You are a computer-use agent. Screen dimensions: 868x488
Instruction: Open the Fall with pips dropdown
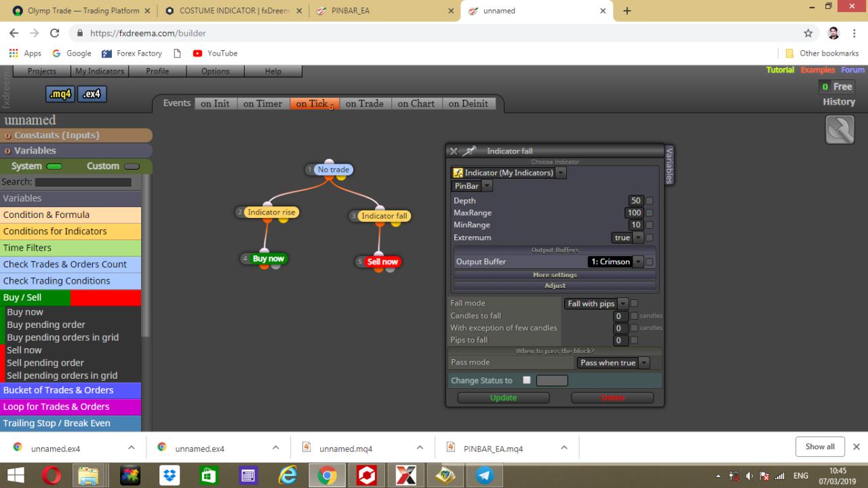click(x=623, y=303)
